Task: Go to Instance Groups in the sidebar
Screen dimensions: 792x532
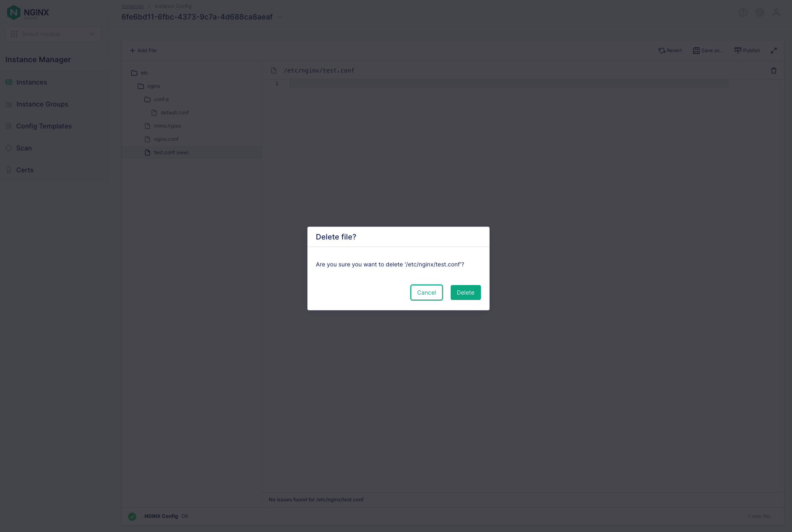Action: (42, 104)
